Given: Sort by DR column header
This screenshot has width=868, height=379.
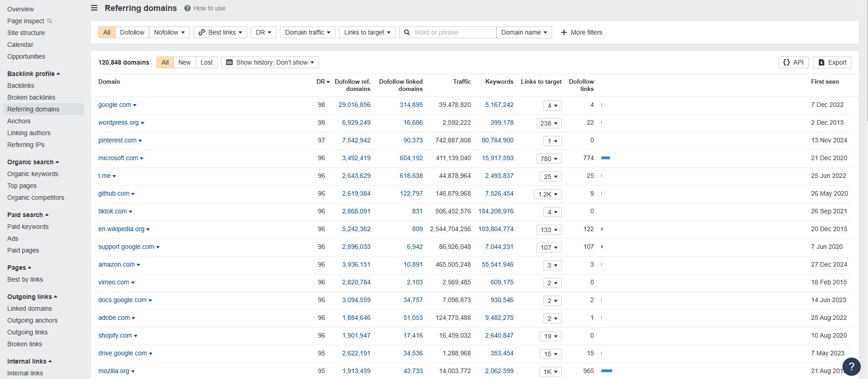Looking at the screenshot, I should [x=323, y=81].
